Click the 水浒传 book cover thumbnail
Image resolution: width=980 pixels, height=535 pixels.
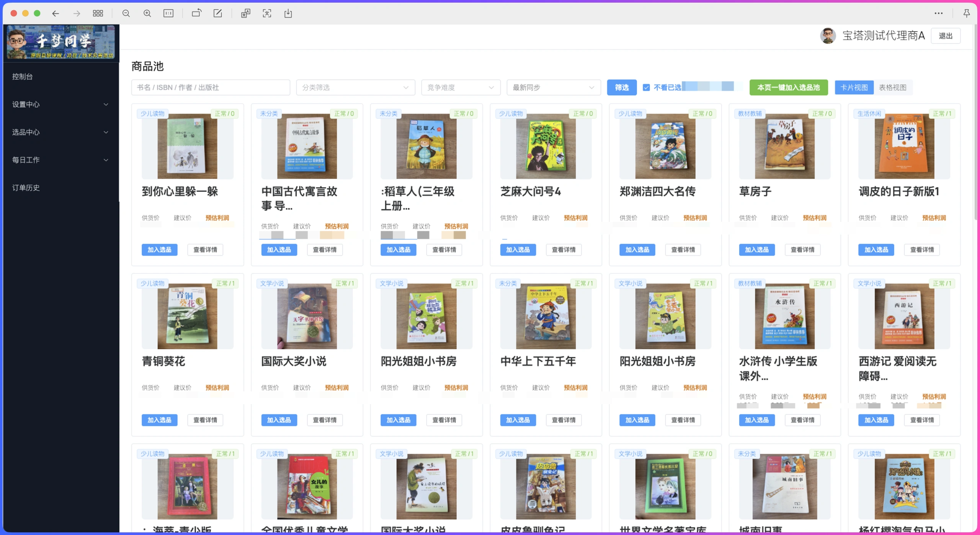[785, 316]
